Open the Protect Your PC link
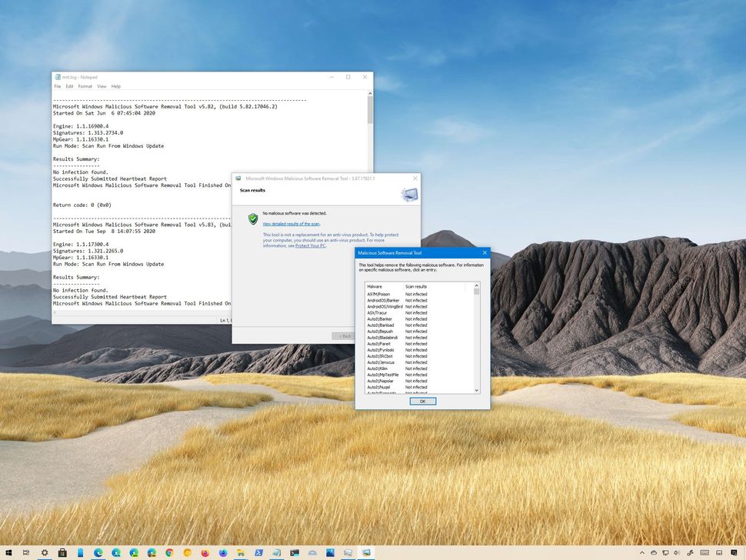Screen dimensions: 746x560 tap(311, 245)
